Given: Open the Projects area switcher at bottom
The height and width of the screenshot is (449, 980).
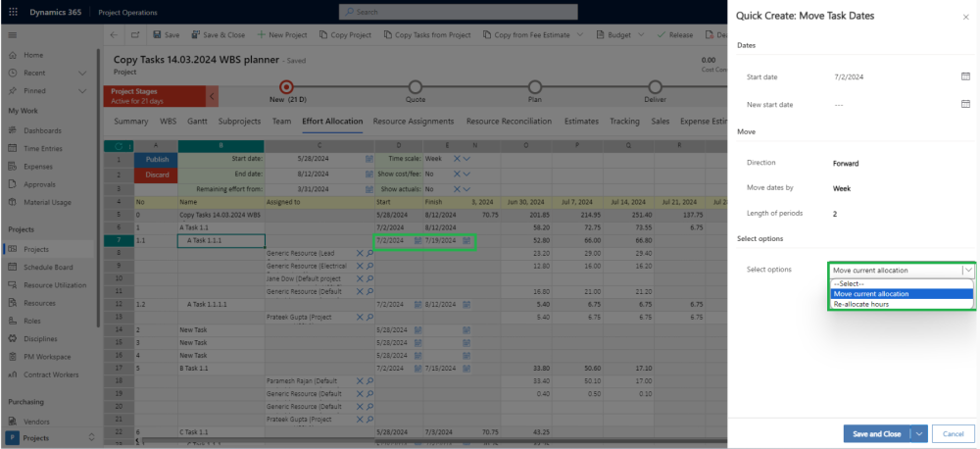Looking at the screenshot, I should pyautogui.click(x=50, y=438).
